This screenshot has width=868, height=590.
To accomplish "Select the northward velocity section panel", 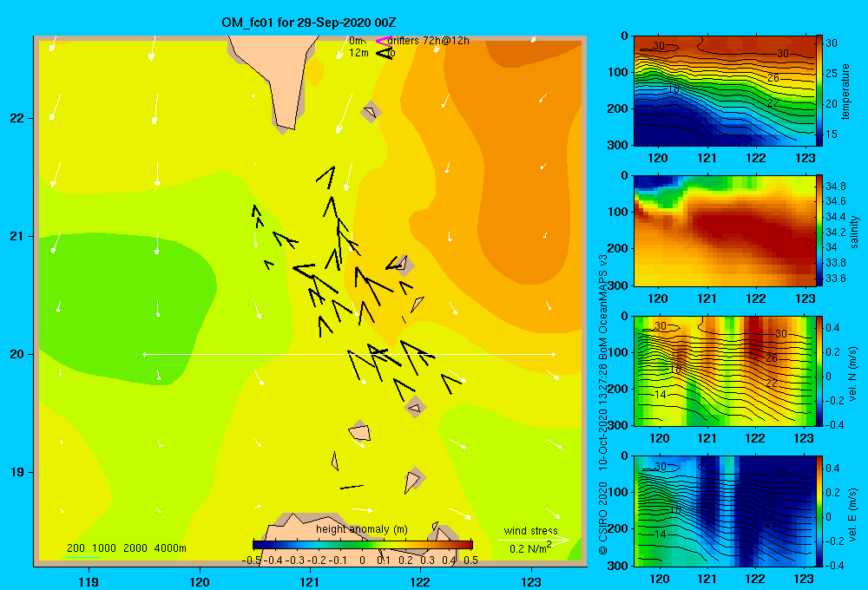I will click(724, 370).
